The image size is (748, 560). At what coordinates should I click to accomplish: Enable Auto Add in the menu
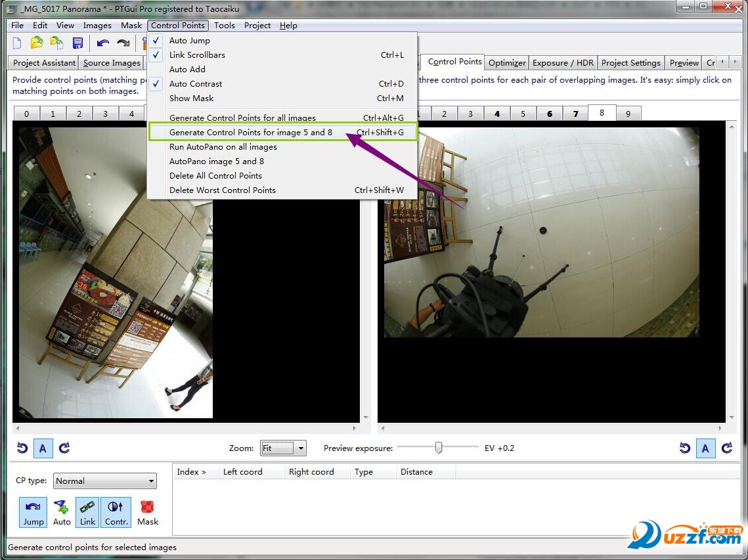pyautogui.click(x=283, y=69)
